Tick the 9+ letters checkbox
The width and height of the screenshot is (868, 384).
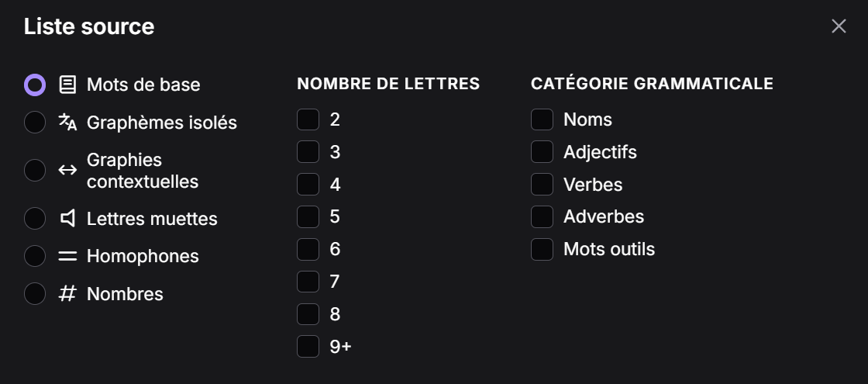tap(308, 346)
